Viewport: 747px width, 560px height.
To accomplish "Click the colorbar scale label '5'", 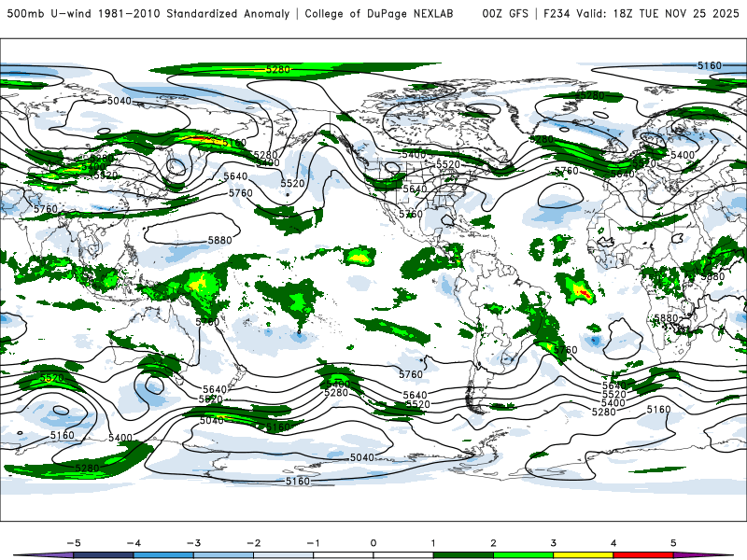I will pyautogui.click(x=673, y=543).
